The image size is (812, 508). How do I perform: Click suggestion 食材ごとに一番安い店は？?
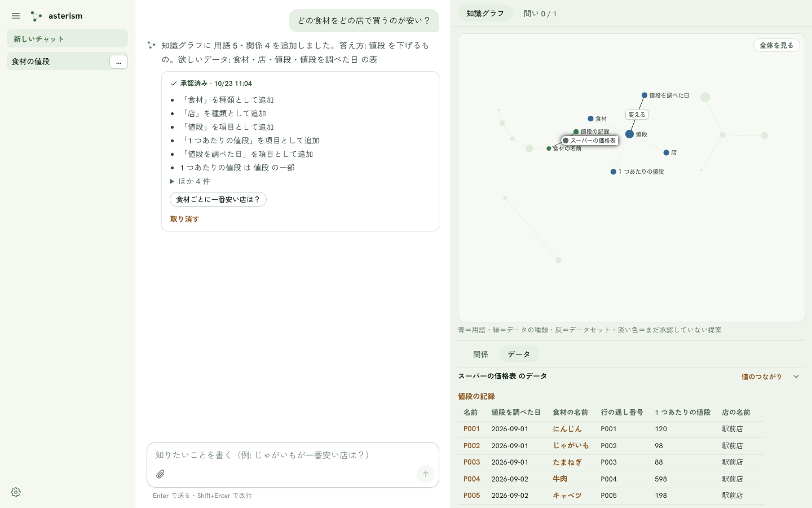(218, 199)
